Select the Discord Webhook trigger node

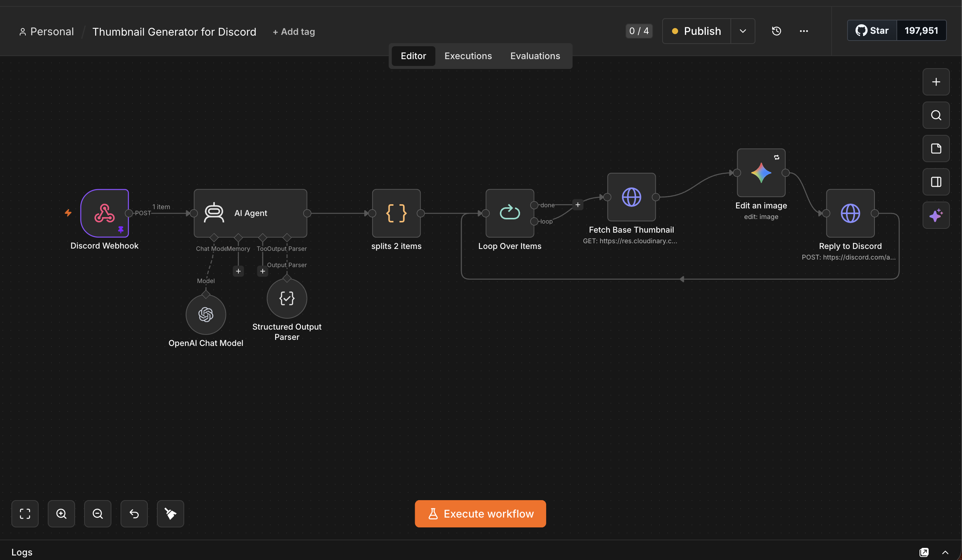pos(105,213)
